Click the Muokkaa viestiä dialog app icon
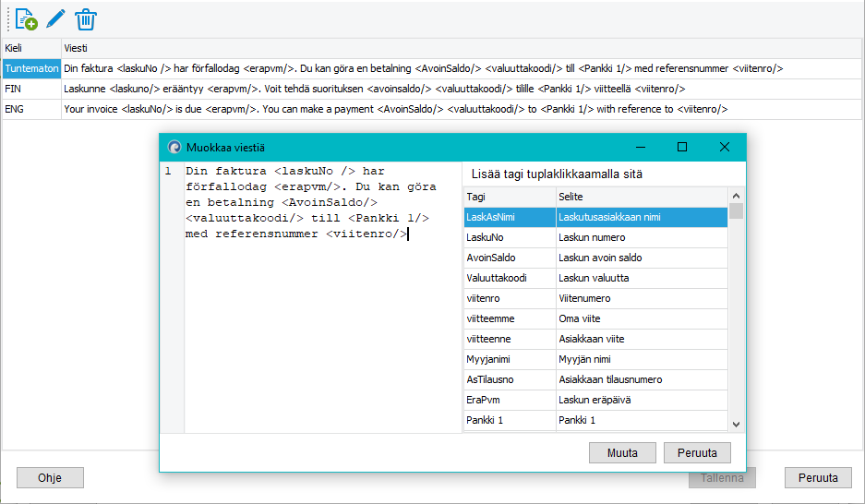This screenshot has height=504, width=865. (174, 147)
